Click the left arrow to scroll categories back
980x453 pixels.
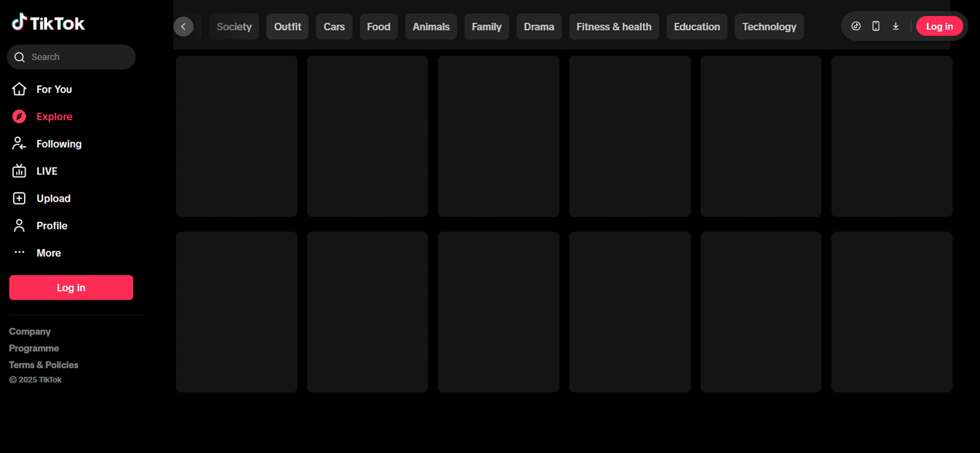coord(183,26)
